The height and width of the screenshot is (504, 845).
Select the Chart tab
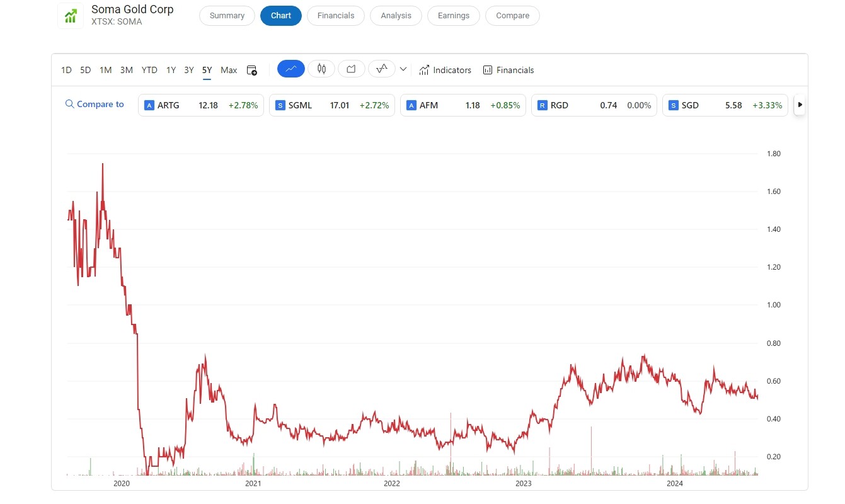[x=281, y=16]
